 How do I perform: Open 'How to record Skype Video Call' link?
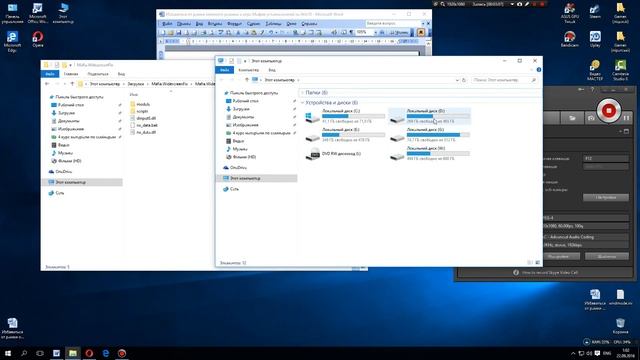click(x=546, y=272)
